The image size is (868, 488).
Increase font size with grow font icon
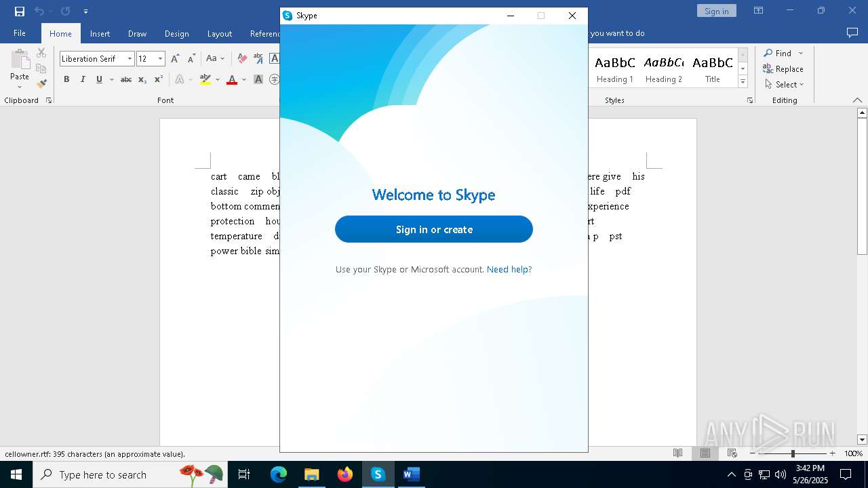[175, 59]
